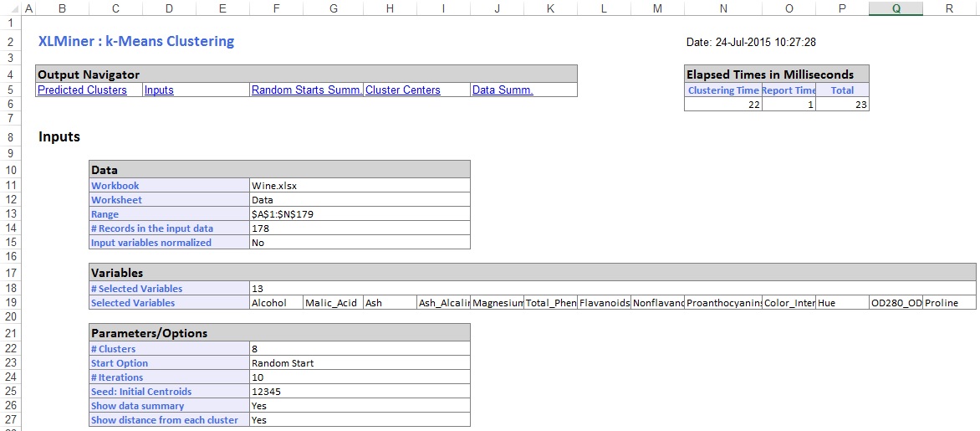
Task: Select the Wine.xlsx workbook cell
Action: [360, 186]
